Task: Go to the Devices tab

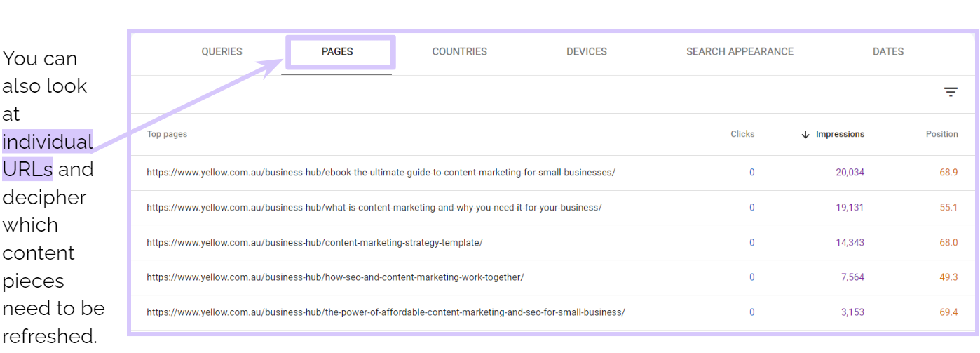Action: pos(586,51)
